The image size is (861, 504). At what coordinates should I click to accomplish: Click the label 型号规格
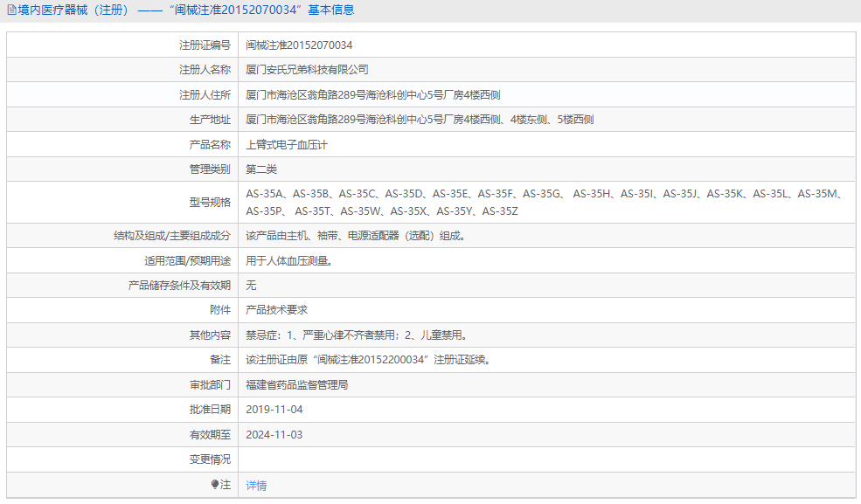pos(210,203)
